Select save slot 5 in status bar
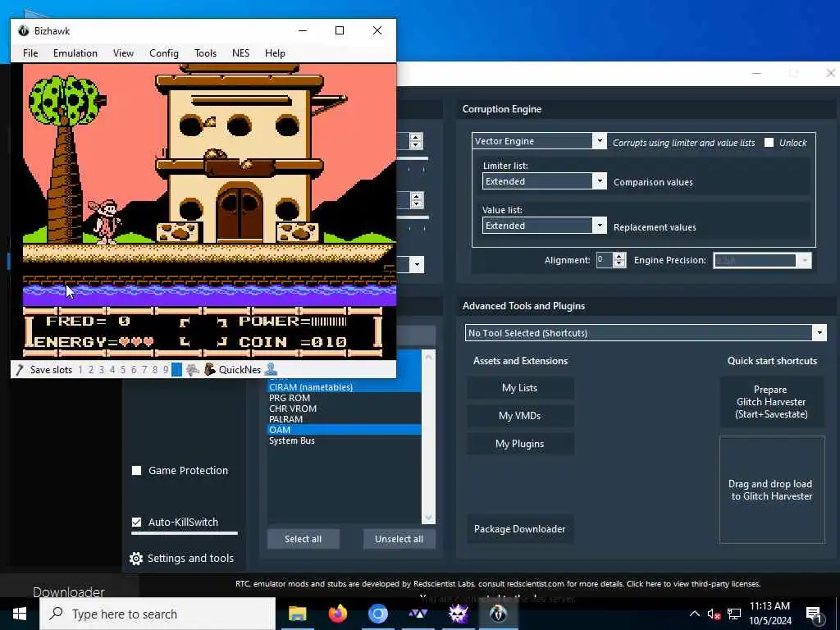Image resolution: width=840 pixels, height=630 pixels. click(123, 370)
